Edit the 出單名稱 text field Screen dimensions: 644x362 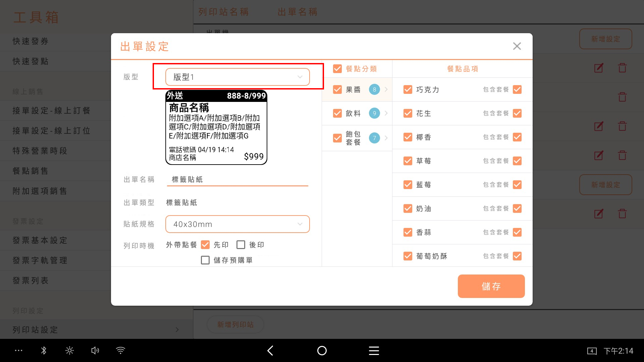237,180
